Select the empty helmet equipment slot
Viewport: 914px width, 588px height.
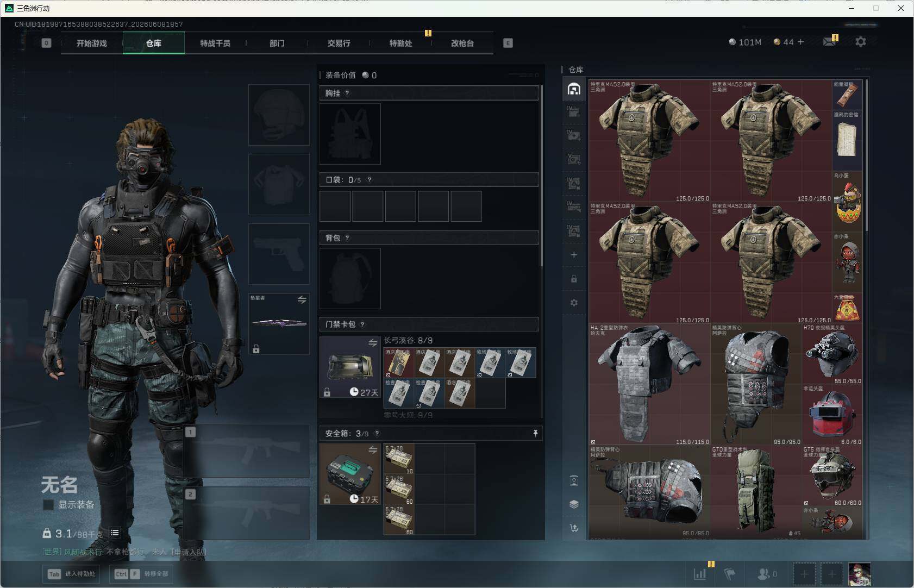tap(279, 115)
